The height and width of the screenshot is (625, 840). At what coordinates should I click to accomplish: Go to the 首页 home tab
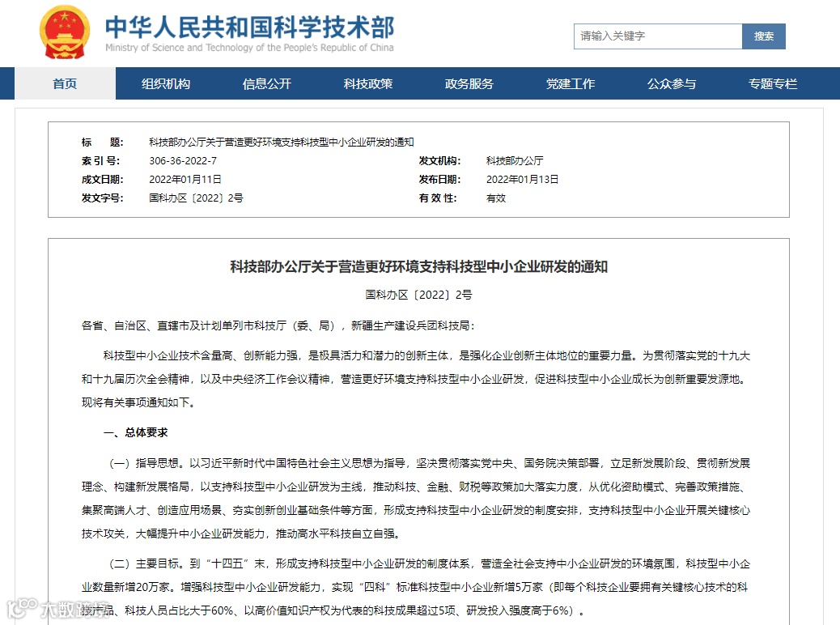[65, 83]
